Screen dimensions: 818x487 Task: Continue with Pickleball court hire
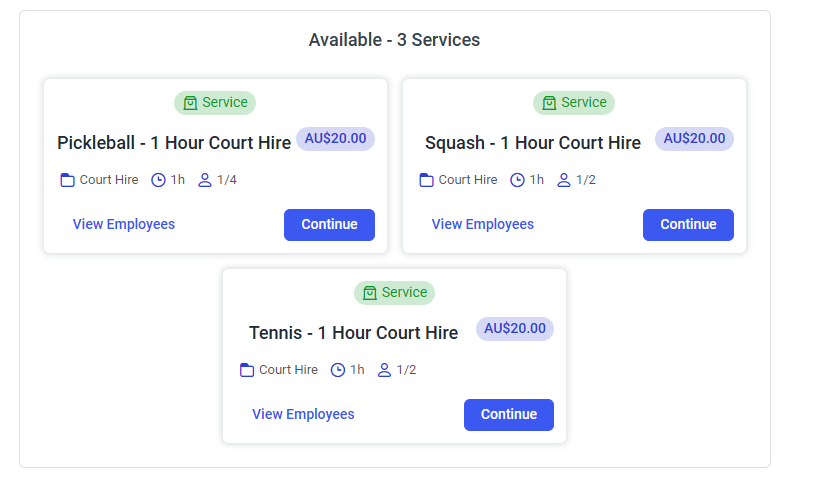tap(329, 225)
